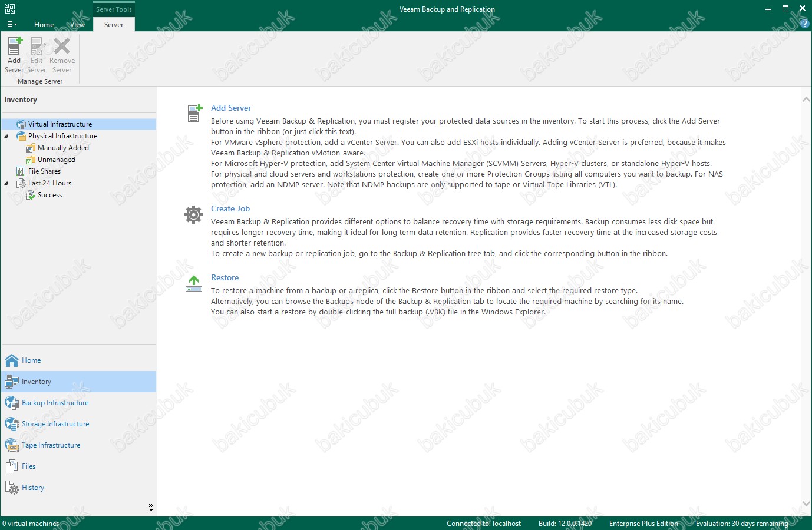The height and width of the screenshot is (530, 812).
Task: Click the scrollbar up arrow
Action: point(806,100)
